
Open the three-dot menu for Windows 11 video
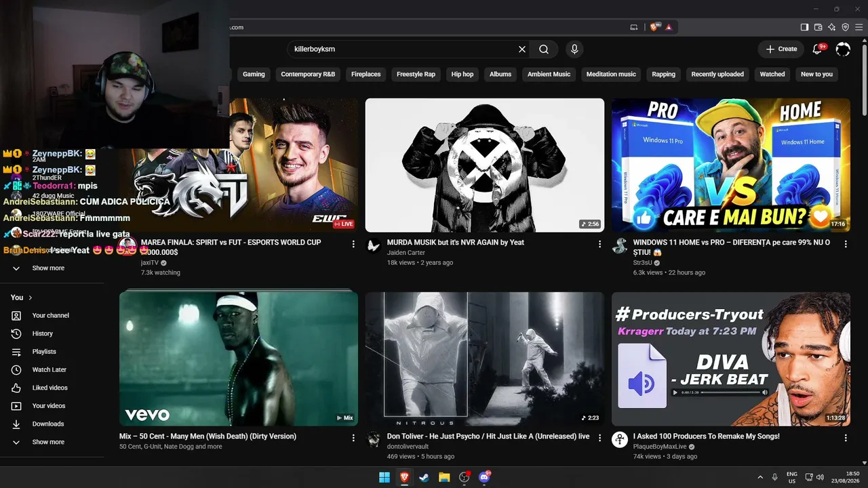846,244
